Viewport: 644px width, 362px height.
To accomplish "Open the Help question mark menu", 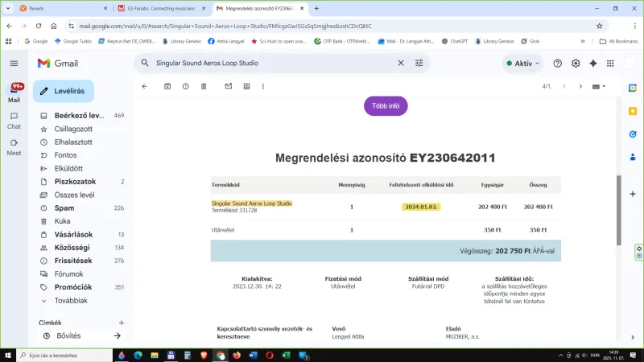I will tap(557, 63).
